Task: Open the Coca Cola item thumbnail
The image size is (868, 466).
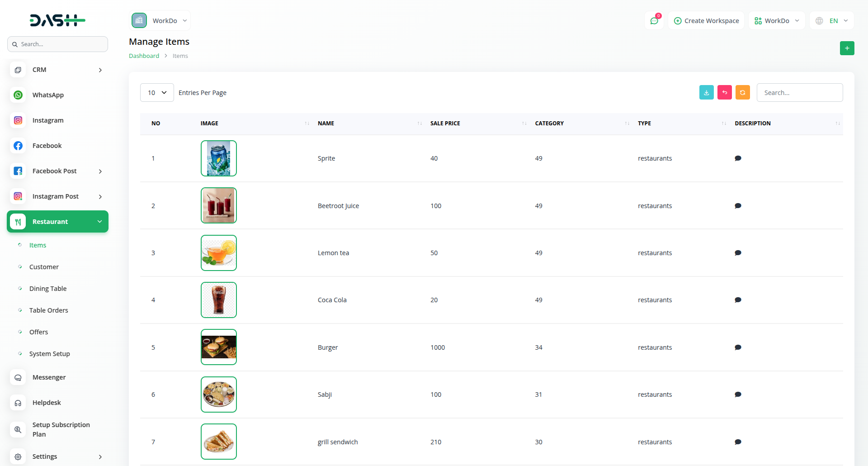Action: point(219,300)
